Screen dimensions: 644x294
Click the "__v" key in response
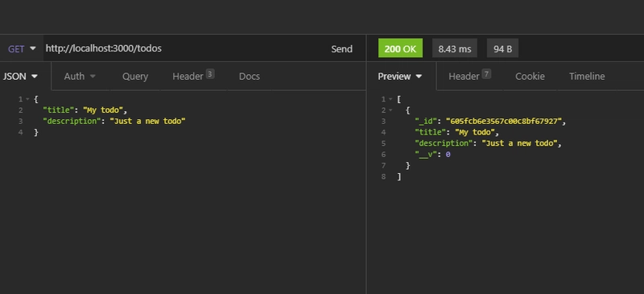coord(426,154)
